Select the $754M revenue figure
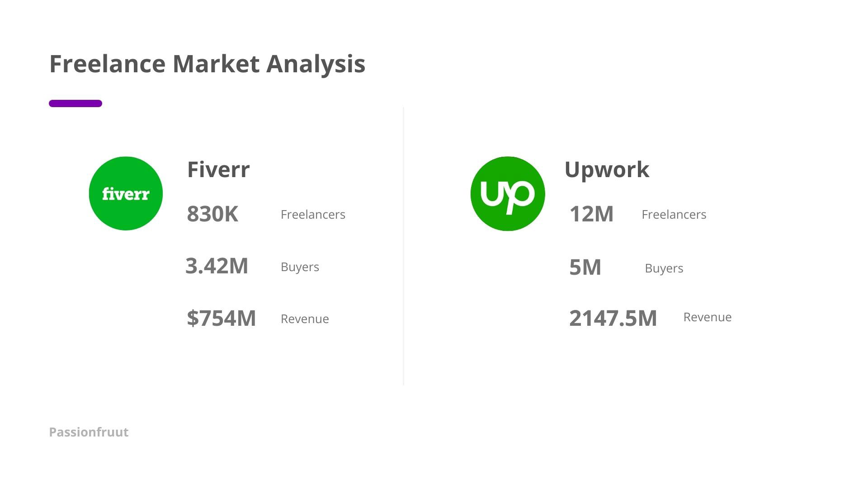Image resolution: width=868 pixels, height=488 pixels. [222, 318]
